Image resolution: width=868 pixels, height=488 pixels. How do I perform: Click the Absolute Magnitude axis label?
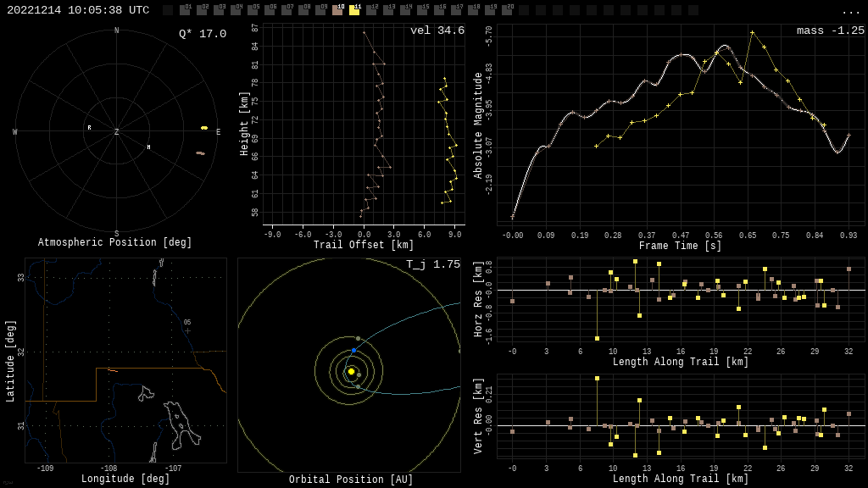click(478, 125)
